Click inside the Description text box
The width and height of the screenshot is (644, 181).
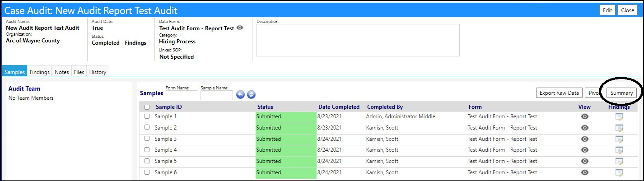click(358, 40)
